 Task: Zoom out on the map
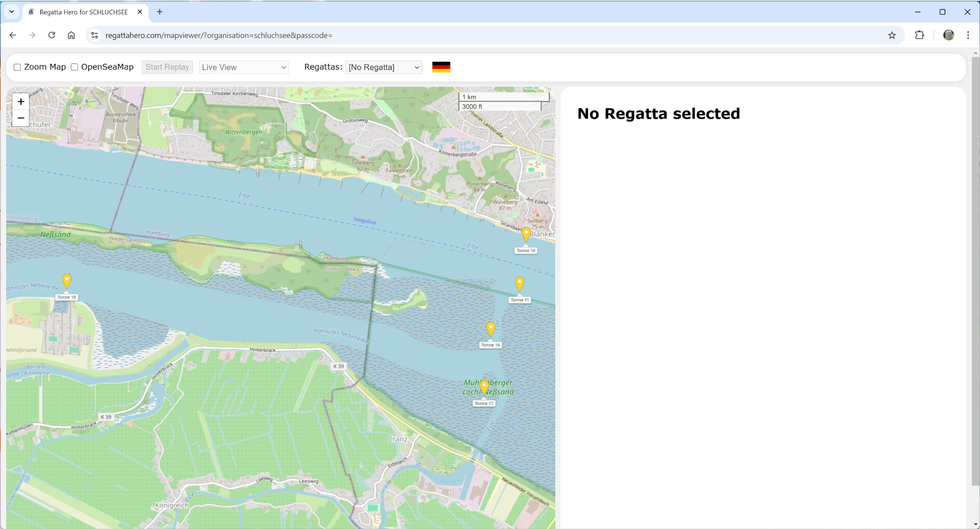coord(21,118)
